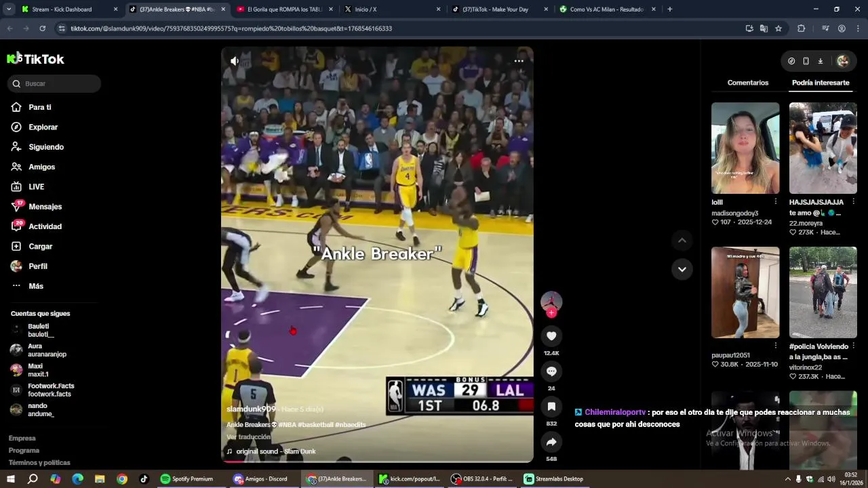Screen dimensions: 868x488
Task: Open the Amigos page
Action: click(42, 167)
